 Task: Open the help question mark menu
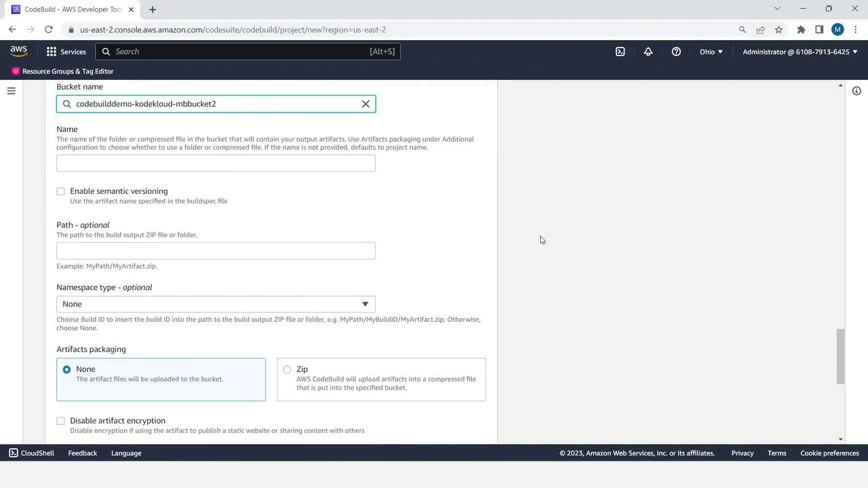click(676, 52)
